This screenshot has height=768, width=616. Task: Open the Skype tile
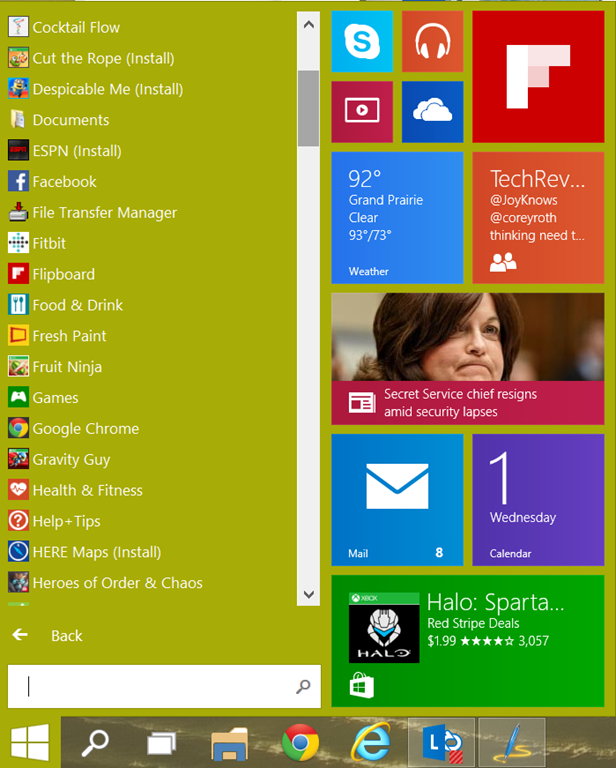(362, 42)
